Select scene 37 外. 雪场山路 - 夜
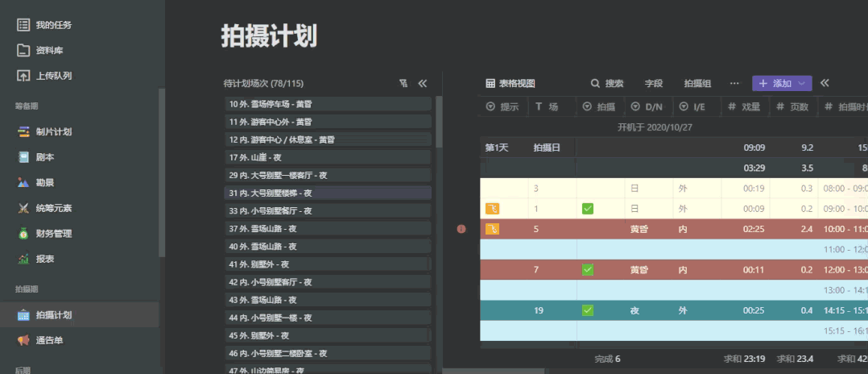 pos(328,228)
